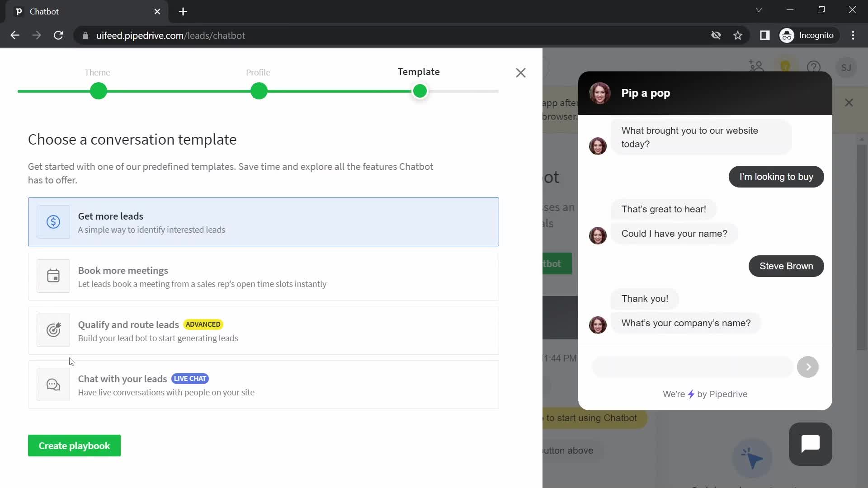The image size is (868, 488).
Task: Click the Pipedrive leads icon in template list
Action: 53,222
